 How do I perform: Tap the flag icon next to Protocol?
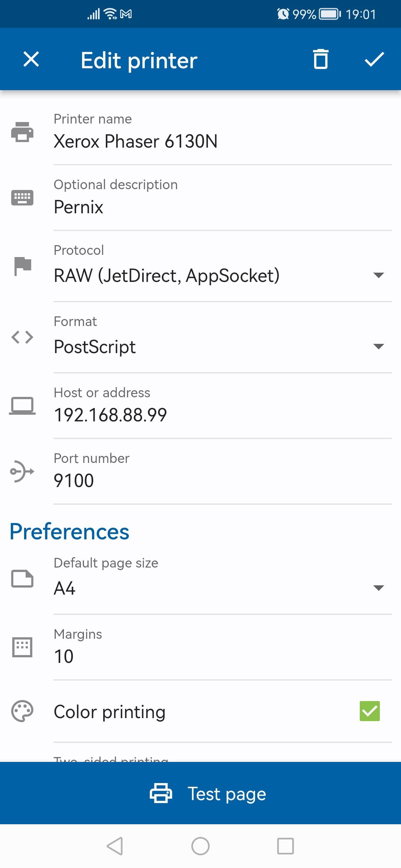coord(22,266)
